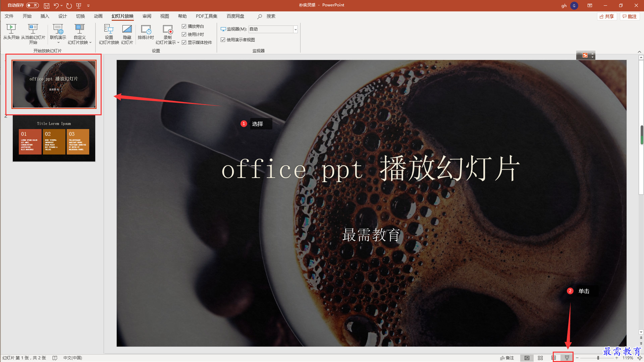Click the zoom slider handle
This screenshot has height=362, width=644.
pos(598,358)
